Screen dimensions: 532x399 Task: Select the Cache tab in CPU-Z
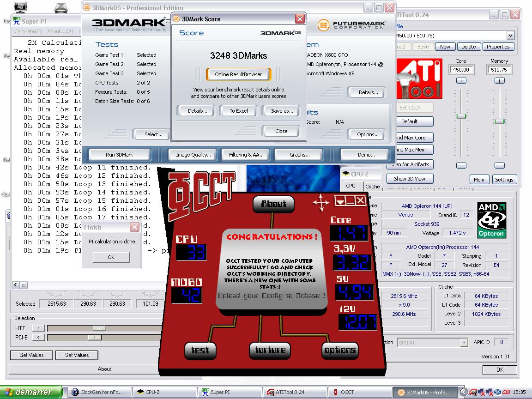372,186
